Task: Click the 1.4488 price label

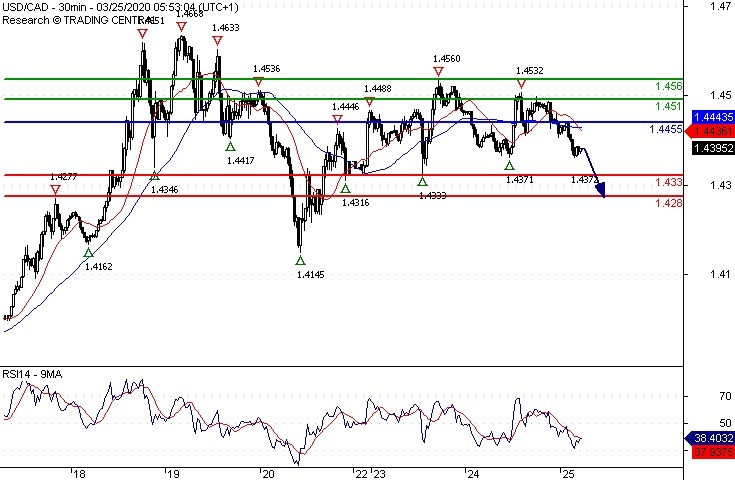Action: [377, 89]
